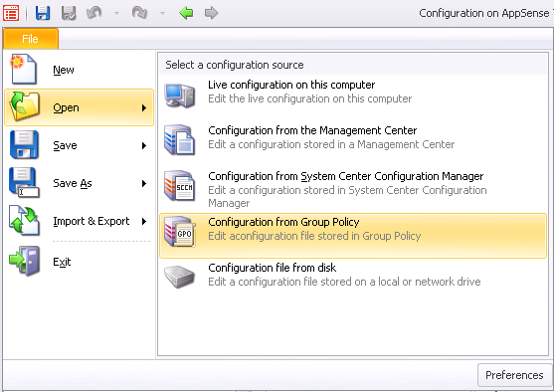Click the green Back navigation arrow
Image resolution: width=554 pixels, height=392 pixels.
coord(186,13)
